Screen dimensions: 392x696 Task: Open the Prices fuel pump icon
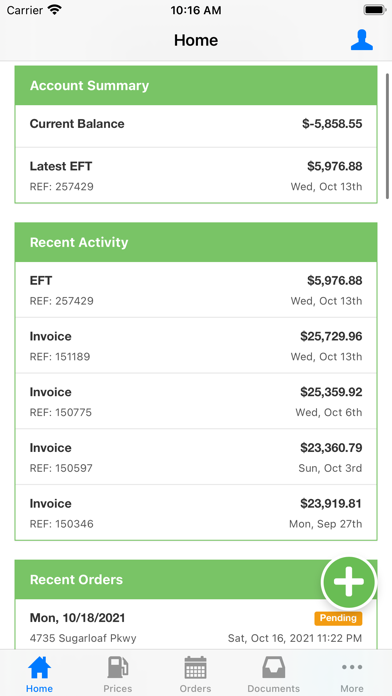[x=118, y=667]
